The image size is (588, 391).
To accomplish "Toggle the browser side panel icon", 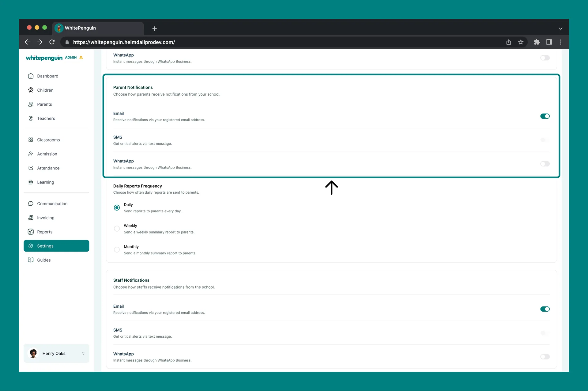I will 549,42.
